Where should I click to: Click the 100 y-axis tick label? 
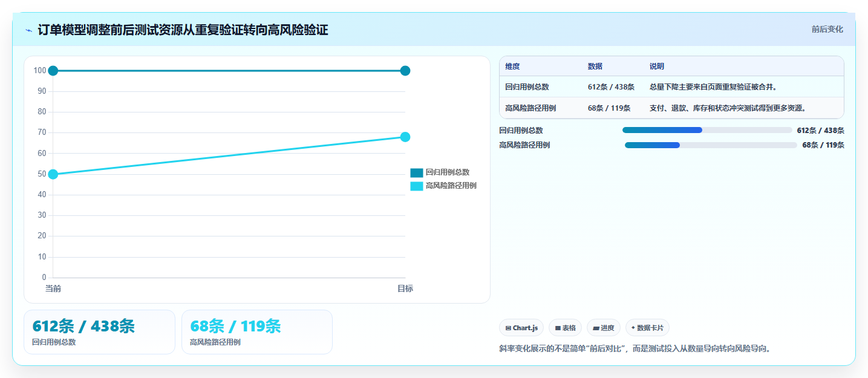click(x=40, y=71)
